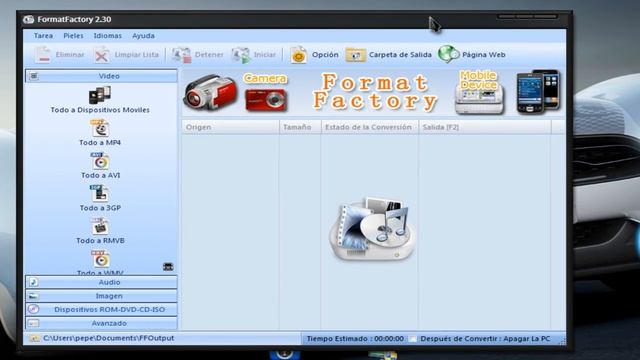Toggle the Después de Convertir checkbox

click(x=413, y=339)
